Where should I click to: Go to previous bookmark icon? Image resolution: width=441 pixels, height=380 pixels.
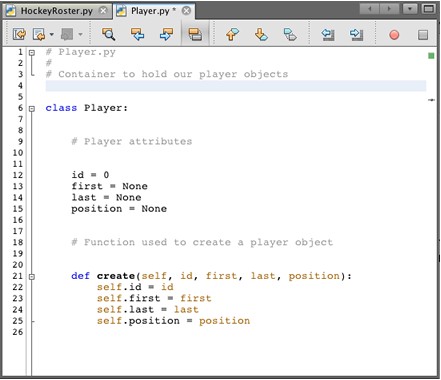coord(232,34)
